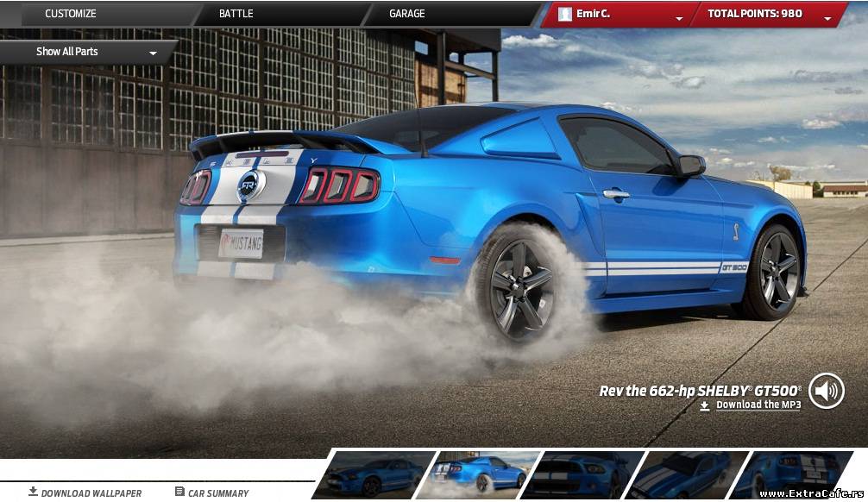Image resolution: width=868 pixels, height=502 pixels.
Task: Click the Emir C. profile avatar icon
Action: (x=564, y=14)
